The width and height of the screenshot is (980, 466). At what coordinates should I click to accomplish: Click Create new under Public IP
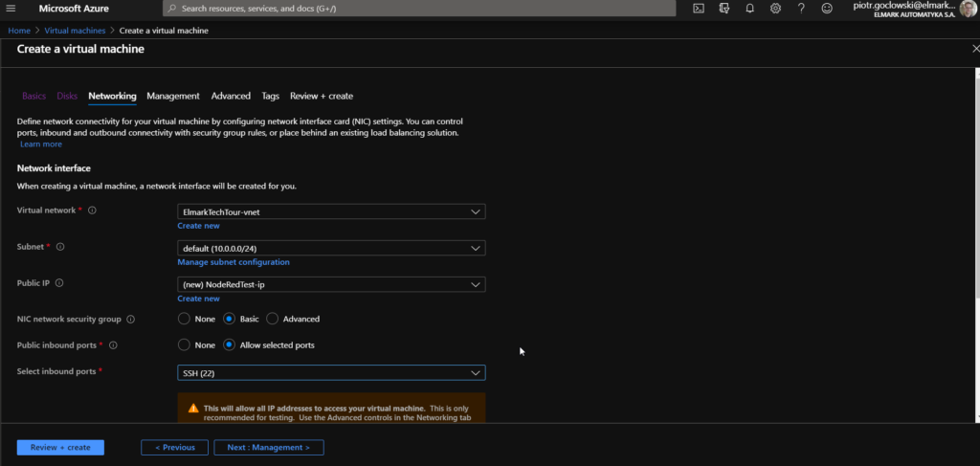pyautogui.click(x=198, y=299)
